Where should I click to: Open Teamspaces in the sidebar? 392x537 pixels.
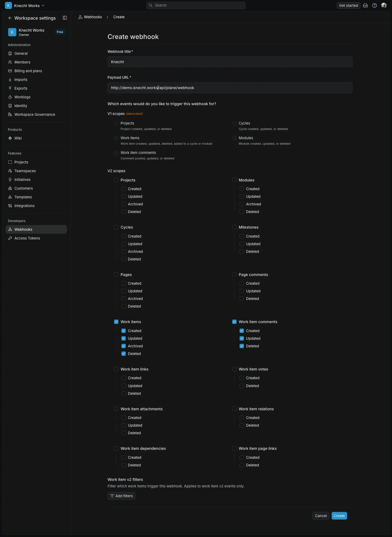point(36,171)
